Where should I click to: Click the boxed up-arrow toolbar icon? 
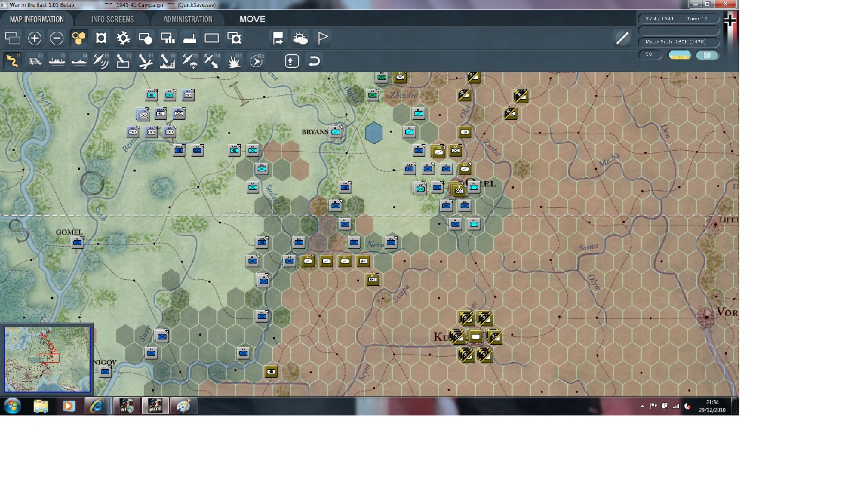click(x=292, y=61)
